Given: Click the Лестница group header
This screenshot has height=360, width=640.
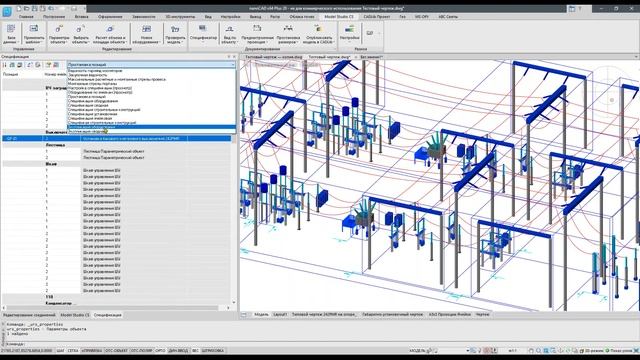Looking at the screenshot, I should pyautogui.click(x=117, y=145).
